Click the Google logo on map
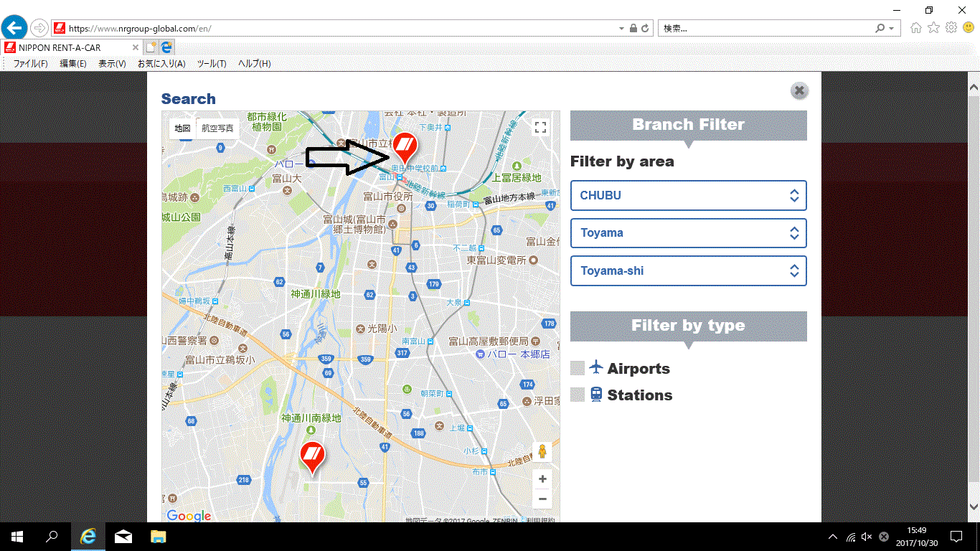Screen dimensions: 980x551 click(189, 516)
